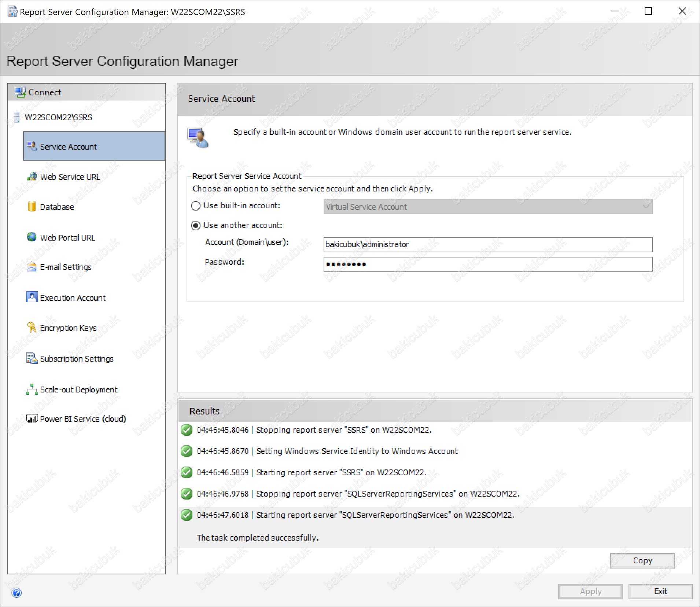Open the E-mail Settings page

66,267
